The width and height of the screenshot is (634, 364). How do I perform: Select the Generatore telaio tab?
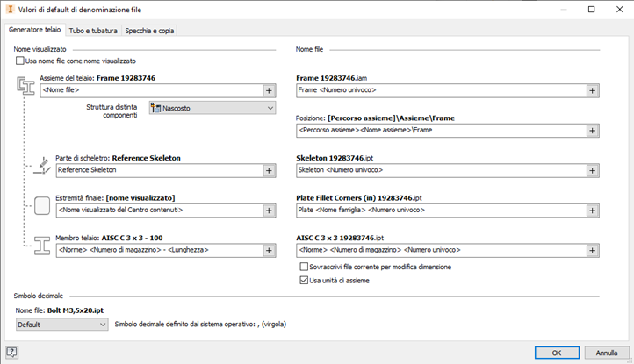pos(35,31)
